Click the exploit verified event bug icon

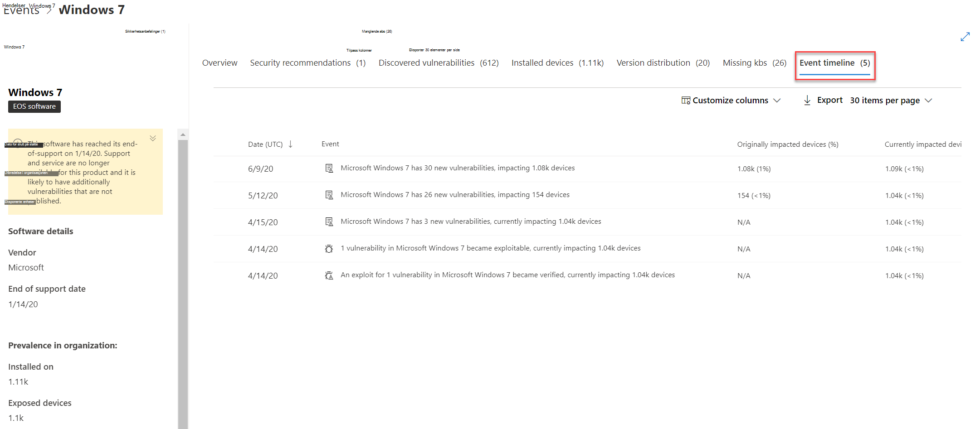pos(329,275)
